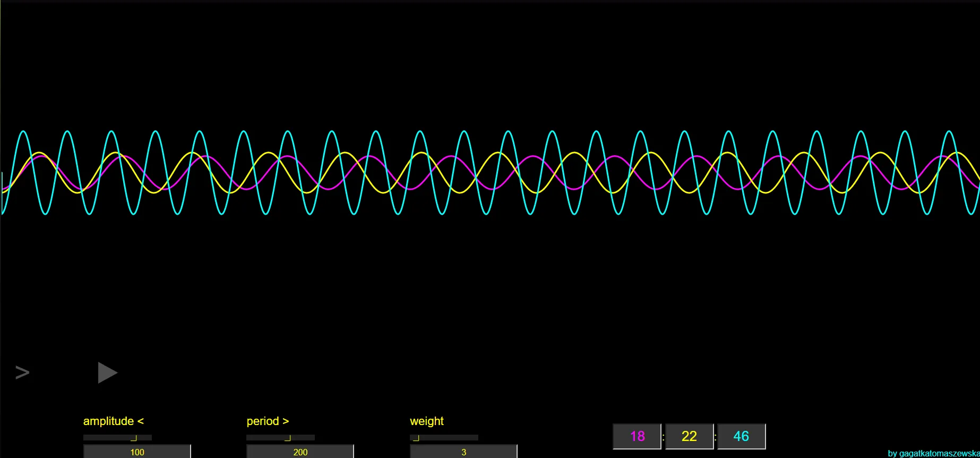Click the yellow minutes box showing 22
980x458 pixels.
[x=689, y=436]
